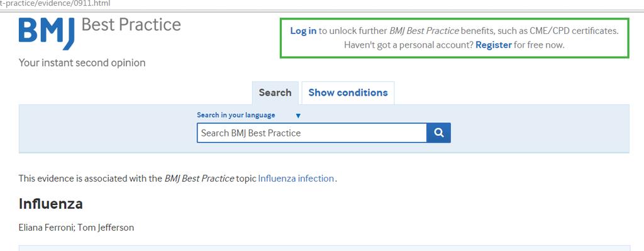Click the magnifying glass search button
Image resolution: width=644 pixels, height=251 pixels.
[x=438, y=133]
